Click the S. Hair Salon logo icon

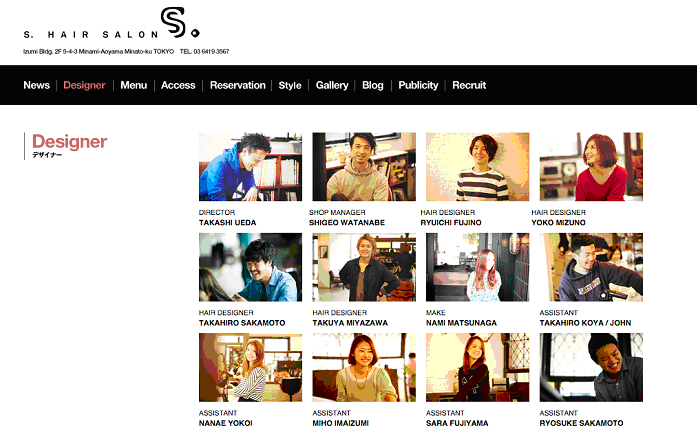coord(180,25)
